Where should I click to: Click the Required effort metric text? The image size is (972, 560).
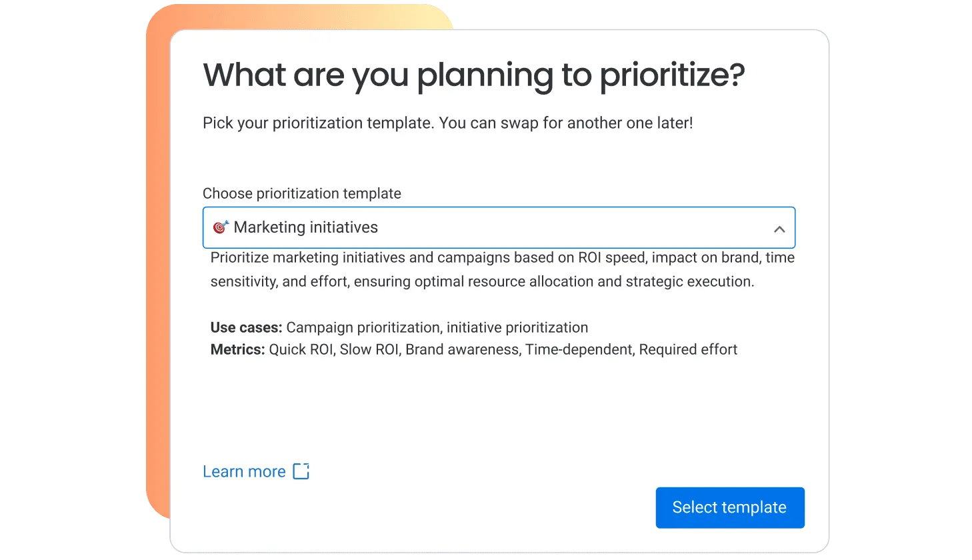[688, 349]
